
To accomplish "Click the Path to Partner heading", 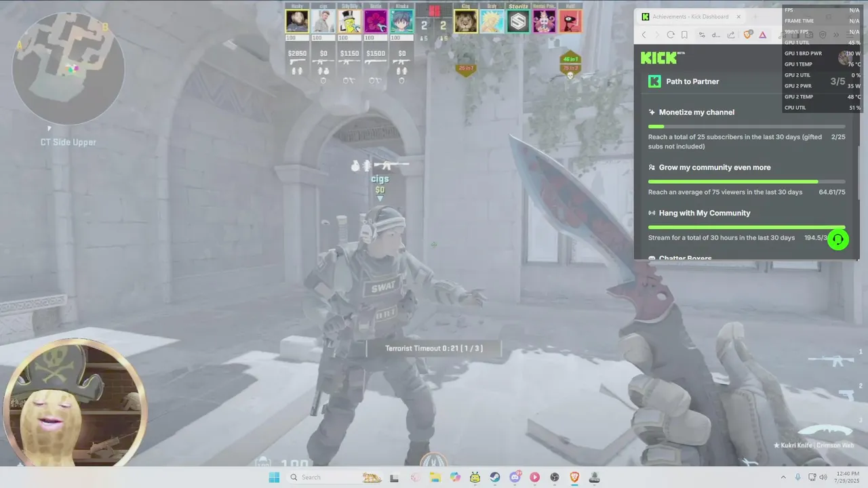I will [692, 81].
